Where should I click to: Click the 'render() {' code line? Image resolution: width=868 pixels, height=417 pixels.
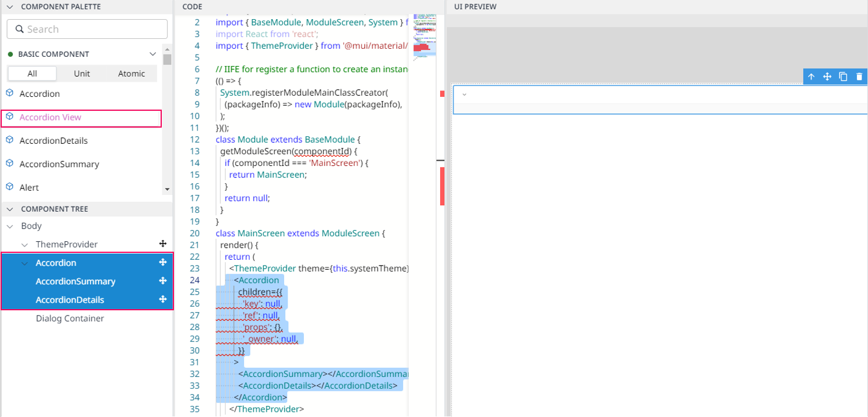point(239,245)
